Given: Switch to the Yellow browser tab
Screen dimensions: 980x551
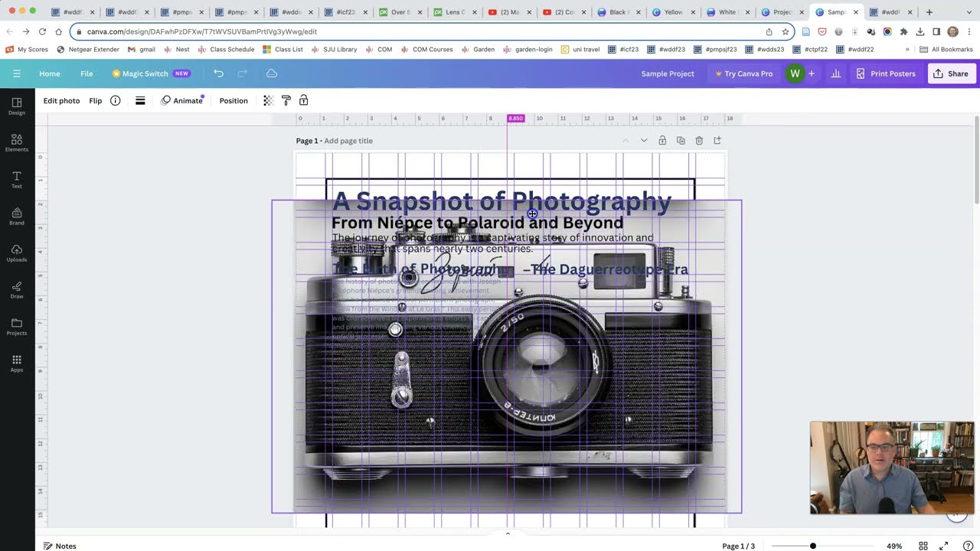Looking at the screenshot, I should pos(673,12).
